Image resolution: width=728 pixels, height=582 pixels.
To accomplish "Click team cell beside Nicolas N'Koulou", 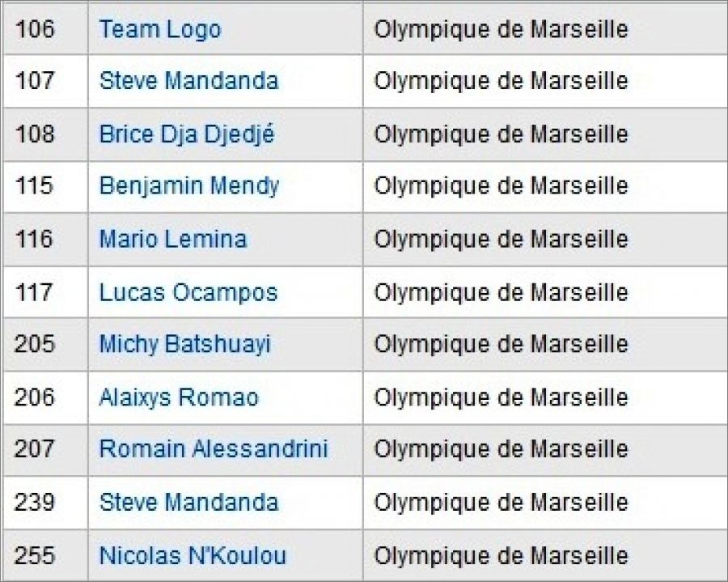I will (501, 555).
